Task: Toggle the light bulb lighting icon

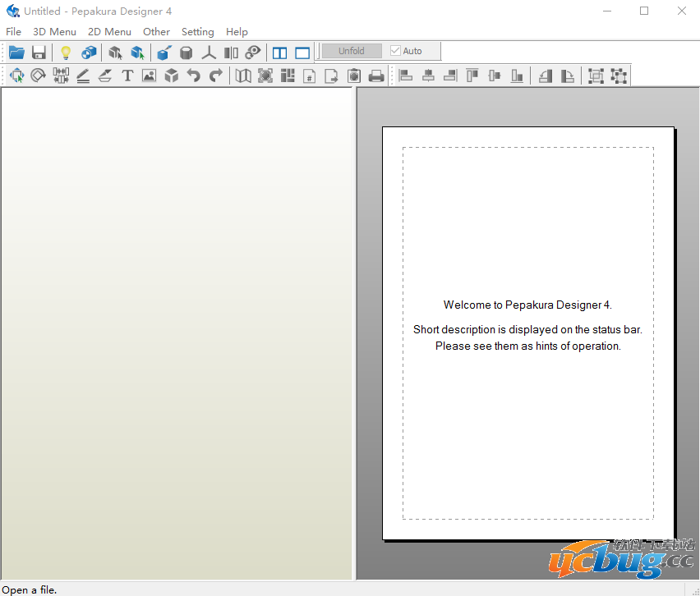Action: point(66,53)
